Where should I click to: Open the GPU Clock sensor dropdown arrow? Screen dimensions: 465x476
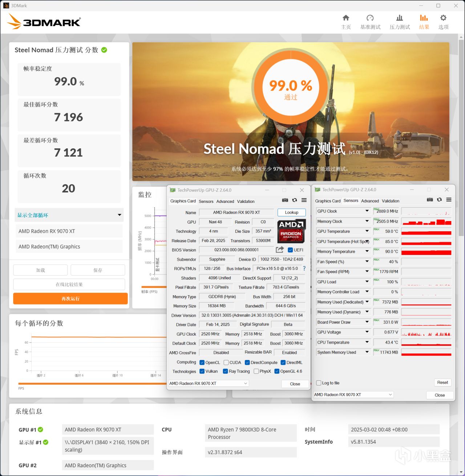(367, 211)
